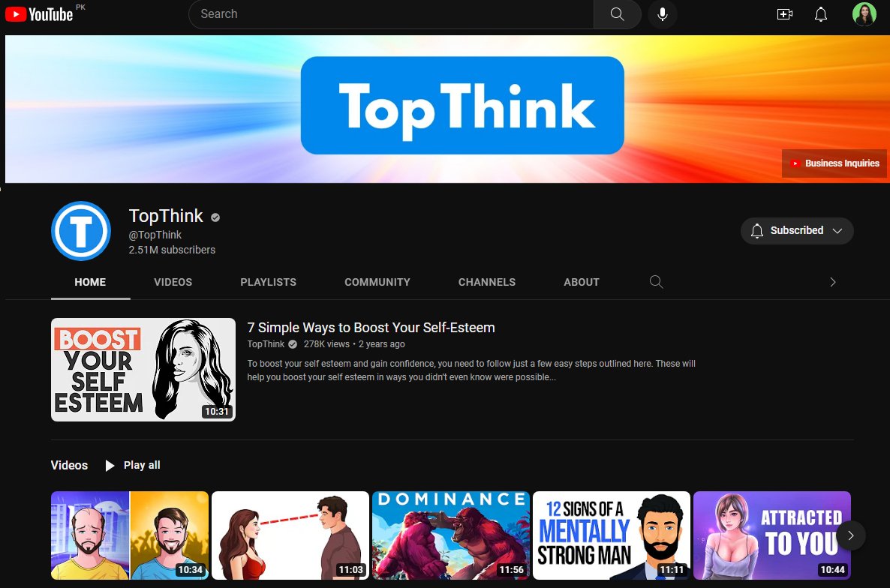Open the PLAYLISTS tab
890x588 pixels.
pos(268,282)
